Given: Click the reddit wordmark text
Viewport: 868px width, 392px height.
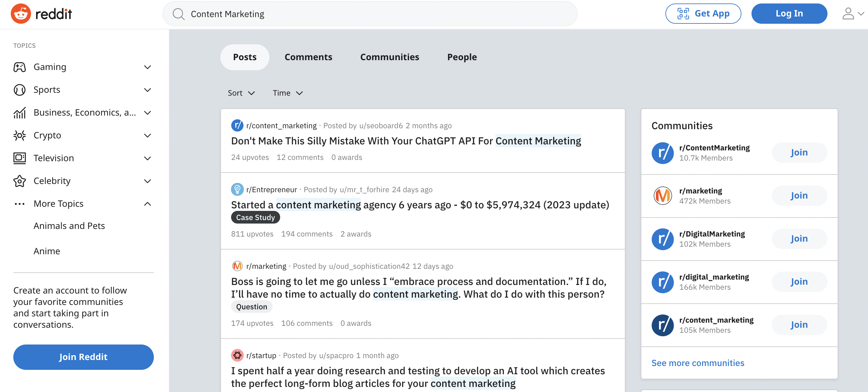Looking at the screenshot, I should pos(53,14).
